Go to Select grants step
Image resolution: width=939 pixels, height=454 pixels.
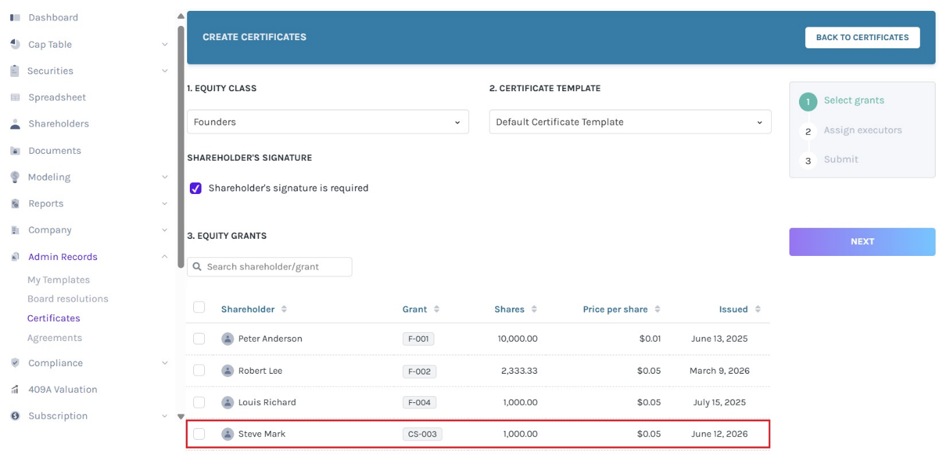point(853,100)
